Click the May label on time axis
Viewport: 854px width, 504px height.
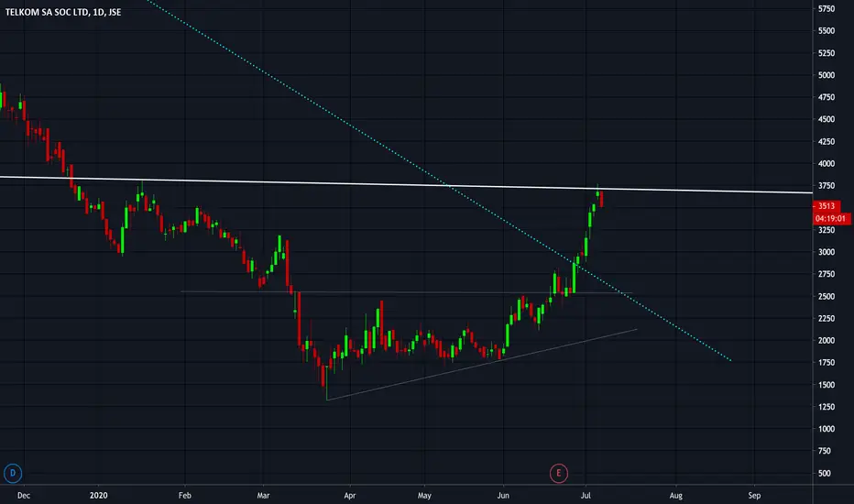(424, 495)
